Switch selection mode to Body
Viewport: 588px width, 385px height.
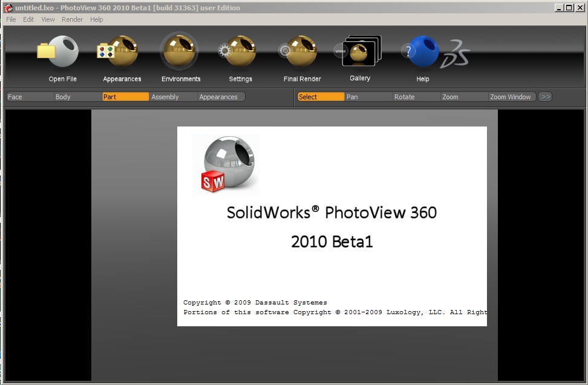tap(77, 97)
